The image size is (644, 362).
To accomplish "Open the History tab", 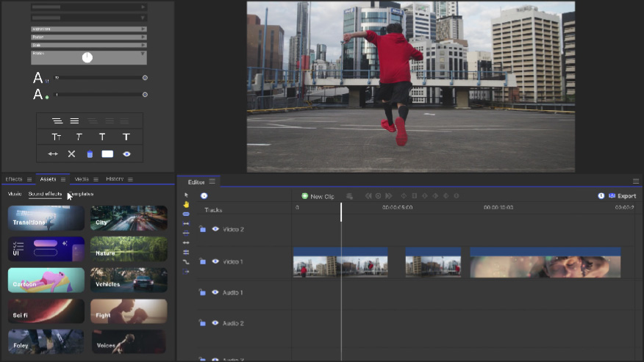I will pos(115,179).
